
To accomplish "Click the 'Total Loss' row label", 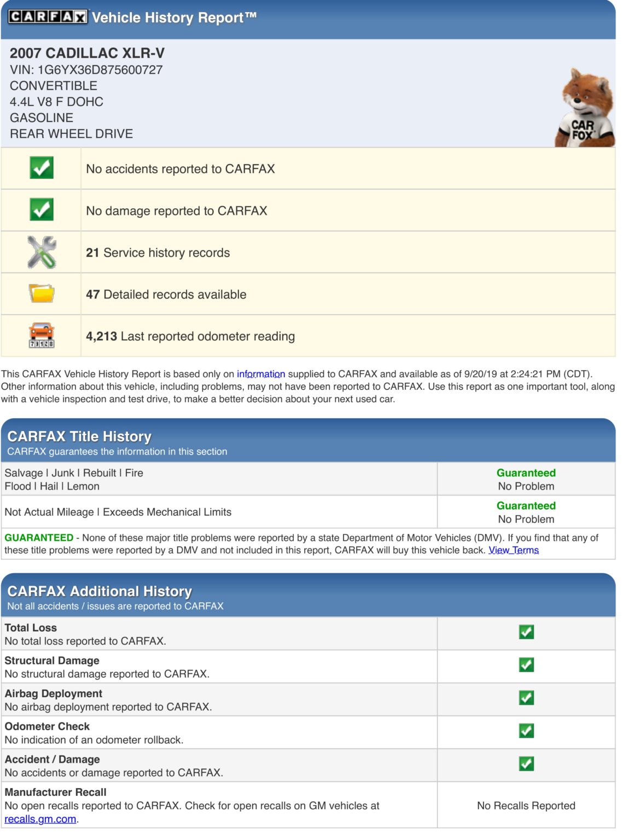I will (x=31, y=628).
